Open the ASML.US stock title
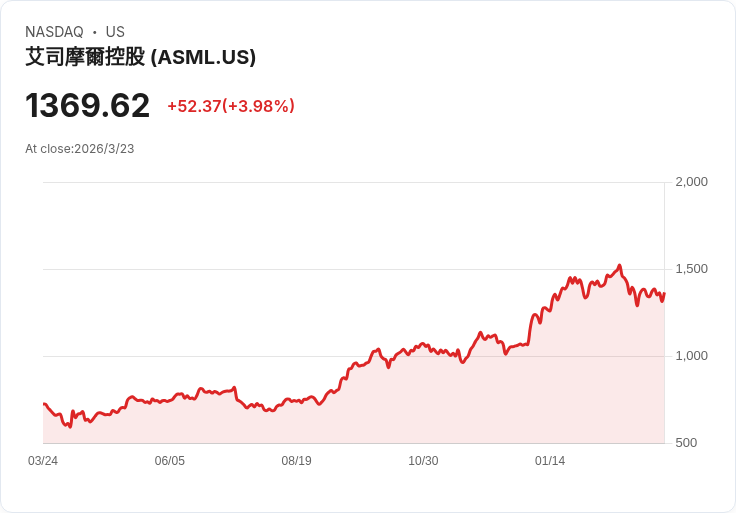This screenshot has width=736, height=513. point(140,57)
